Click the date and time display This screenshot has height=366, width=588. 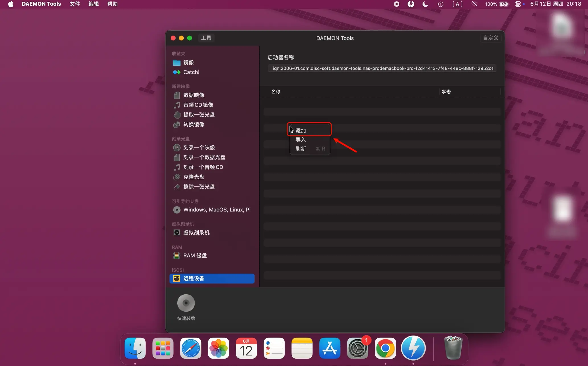556,4
